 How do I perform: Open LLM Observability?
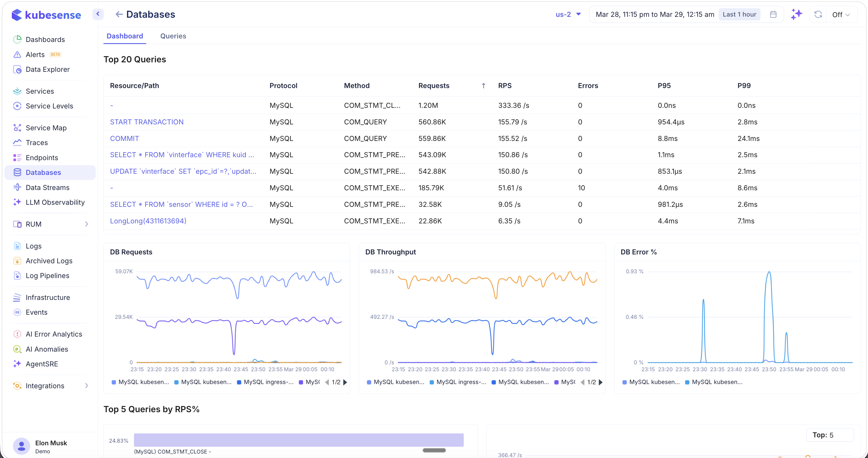(55, 202)
